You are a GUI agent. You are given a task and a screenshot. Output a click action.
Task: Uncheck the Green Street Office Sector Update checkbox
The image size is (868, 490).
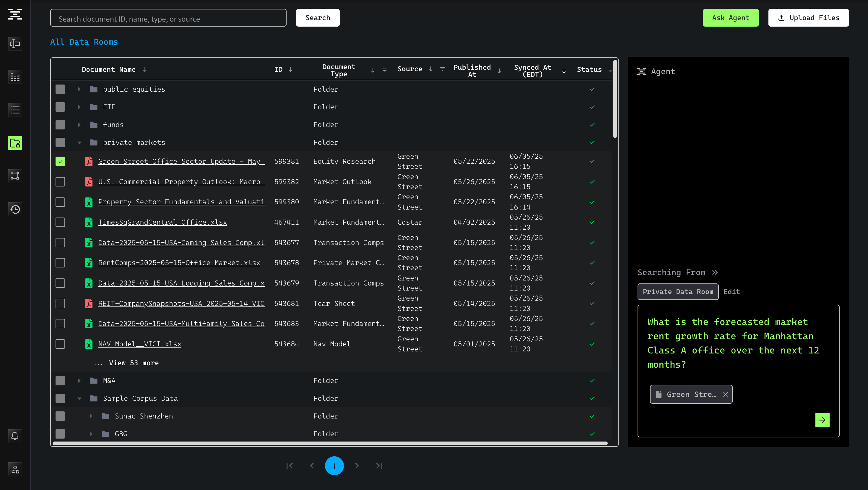(x=60, y=161)
